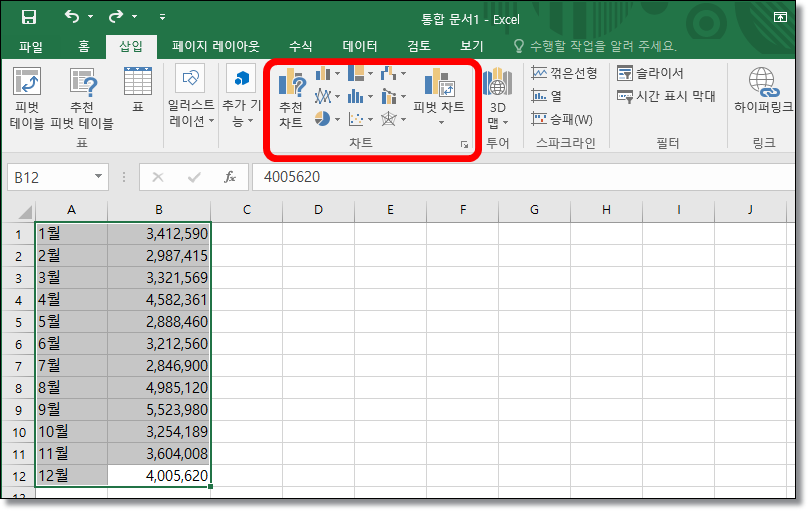This screenshot has height=526, width=808.
Task: Click the 3D 맵 button
Action: pos(497,98)
